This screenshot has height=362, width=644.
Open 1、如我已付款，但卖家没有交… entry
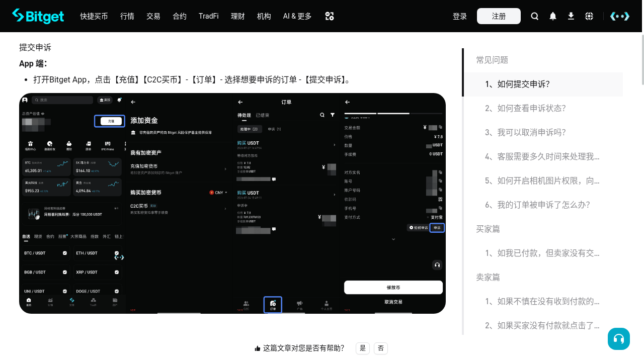(543, 253)
